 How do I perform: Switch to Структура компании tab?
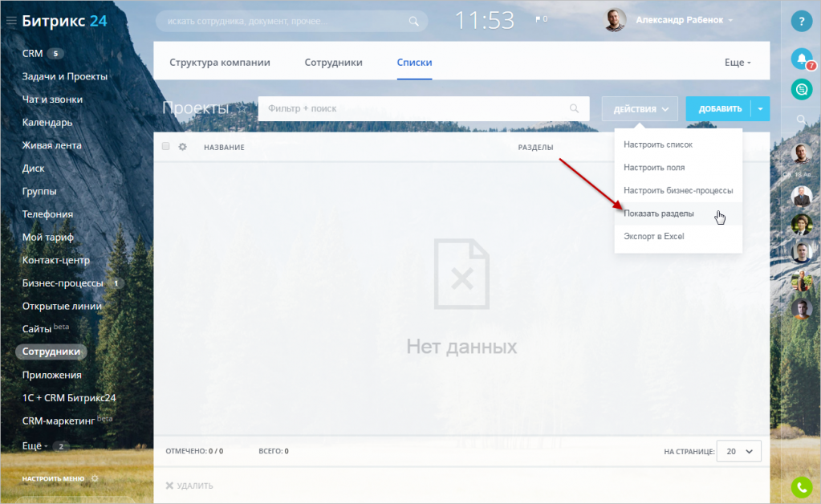coord(220,63)
